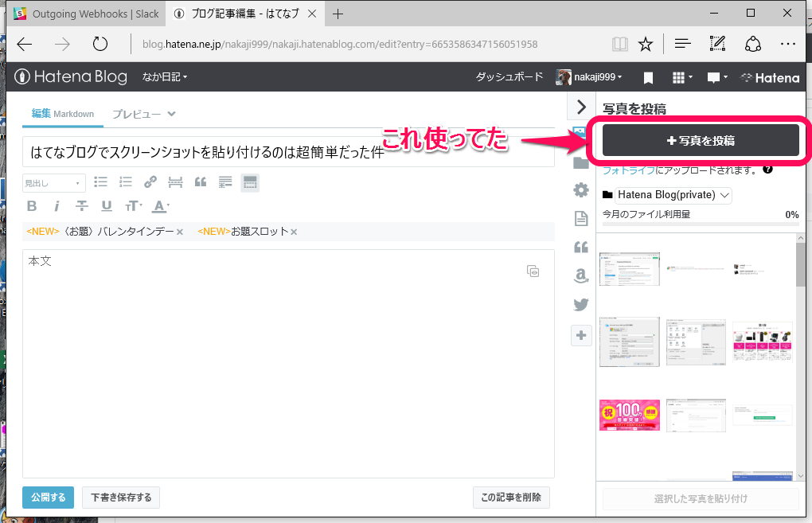Insert a numbered list in the editor
The height and width of the screenshot is (523, 812).
point(125,182)
